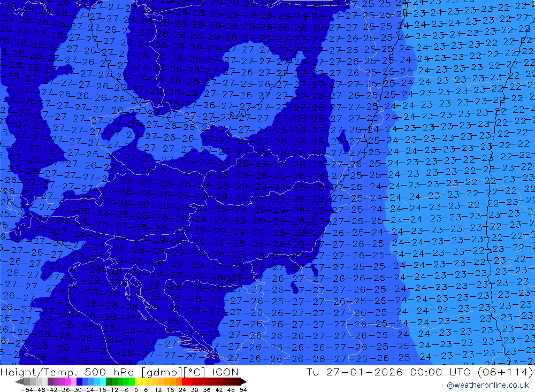Click the dark brown right arrow end of scale
535x392 pixels.
(x=243, y=382)
